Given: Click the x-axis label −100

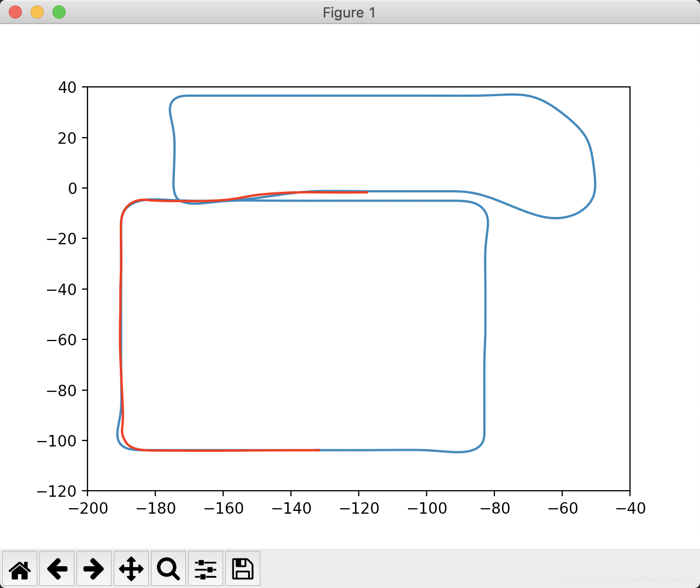Looking at the screenshot, I should pyautogui.click(x=427, y=508).
